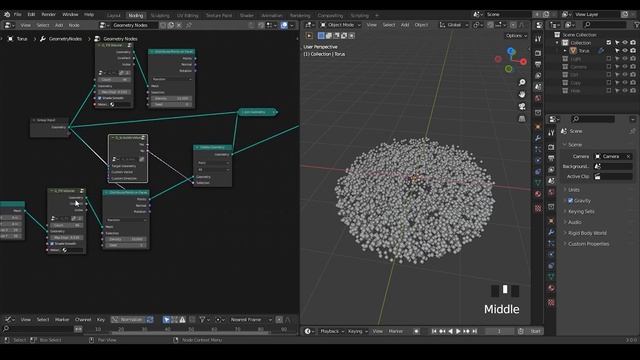The width and height of the screenshot is (640, 360).
Task: Jump to the start frame button
Action: pyautogui.click(x=434, y=331)
